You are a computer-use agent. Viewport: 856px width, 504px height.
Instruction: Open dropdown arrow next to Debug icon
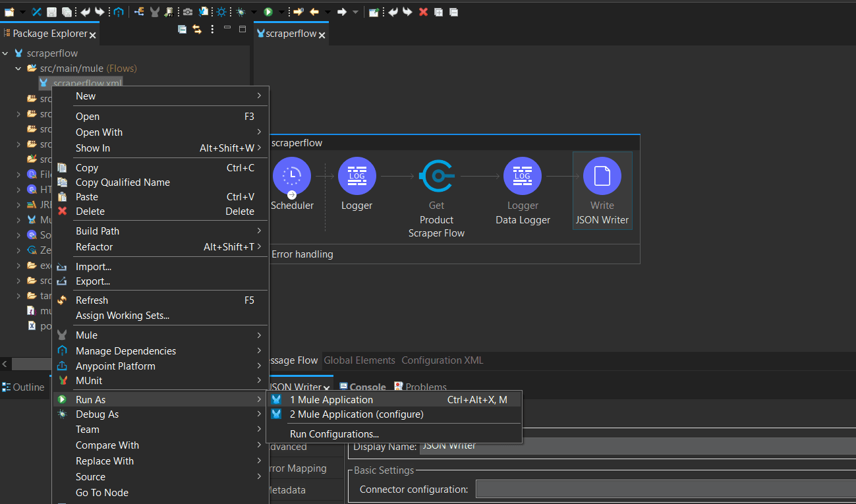click(254, 12)
